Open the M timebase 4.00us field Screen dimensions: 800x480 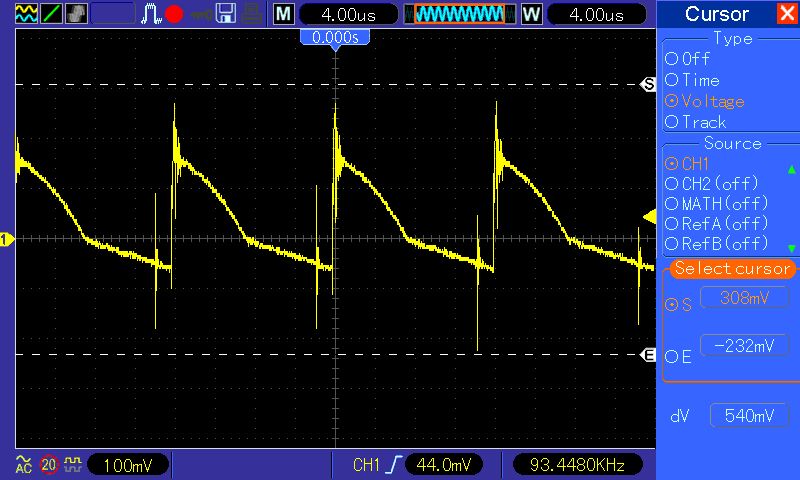click(348, 15)
